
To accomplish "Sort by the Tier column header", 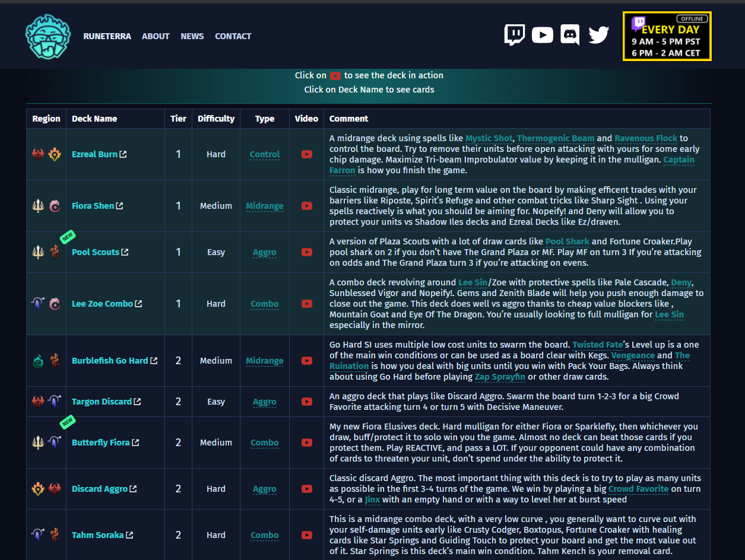I will pyautogui.click(x=178, y=119).
